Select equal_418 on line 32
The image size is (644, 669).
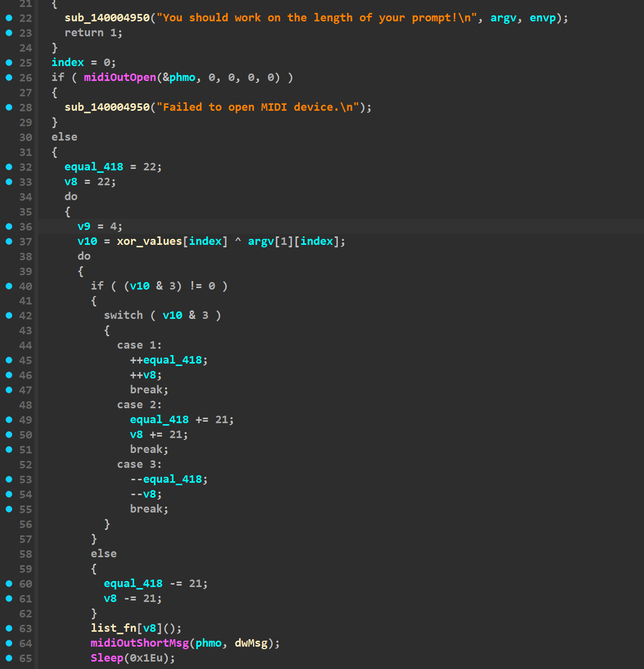(94, 167)
